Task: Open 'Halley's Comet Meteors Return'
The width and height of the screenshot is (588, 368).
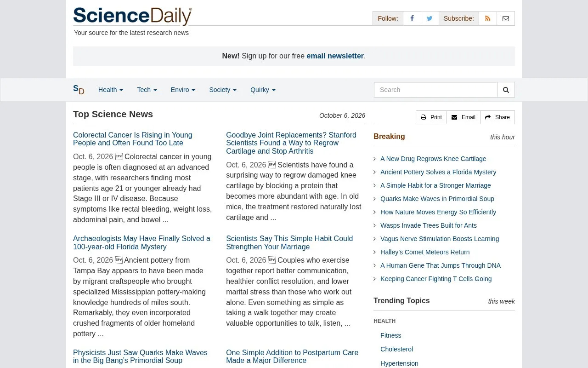Action: click(425, 252)
